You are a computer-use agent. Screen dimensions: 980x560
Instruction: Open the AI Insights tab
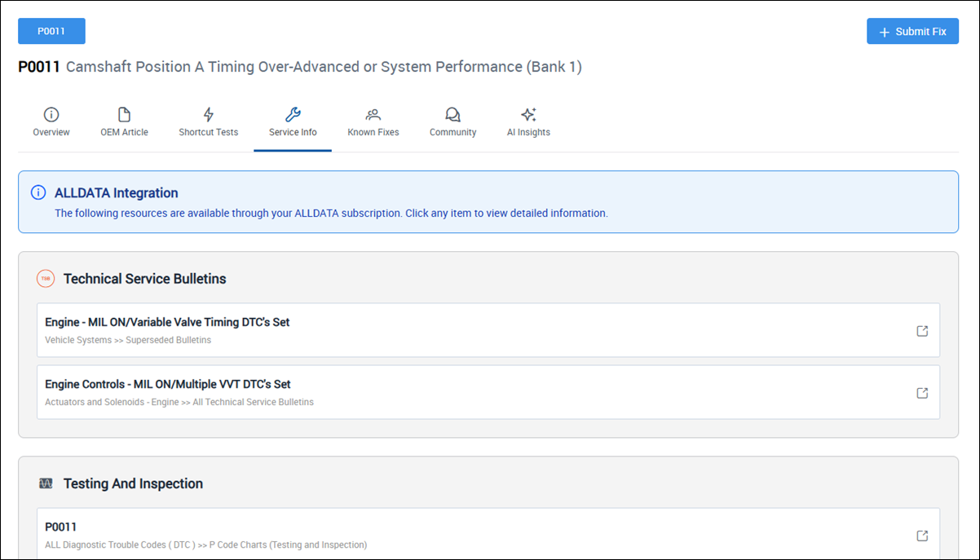tap(528, 122)
